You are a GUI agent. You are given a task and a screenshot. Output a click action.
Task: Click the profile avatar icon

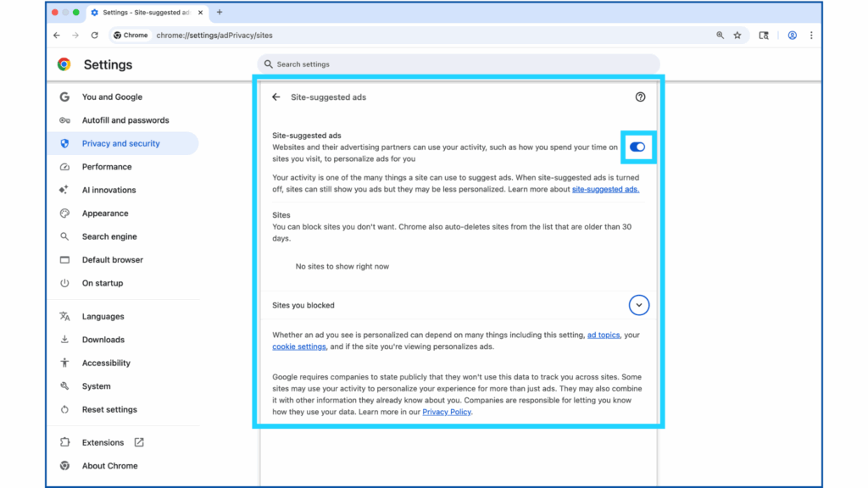pyautogui.click(x=792, y=36)
